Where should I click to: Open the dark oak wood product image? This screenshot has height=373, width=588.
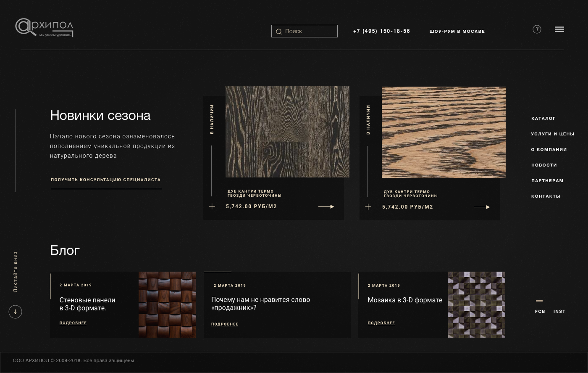[x=287, y=132]
